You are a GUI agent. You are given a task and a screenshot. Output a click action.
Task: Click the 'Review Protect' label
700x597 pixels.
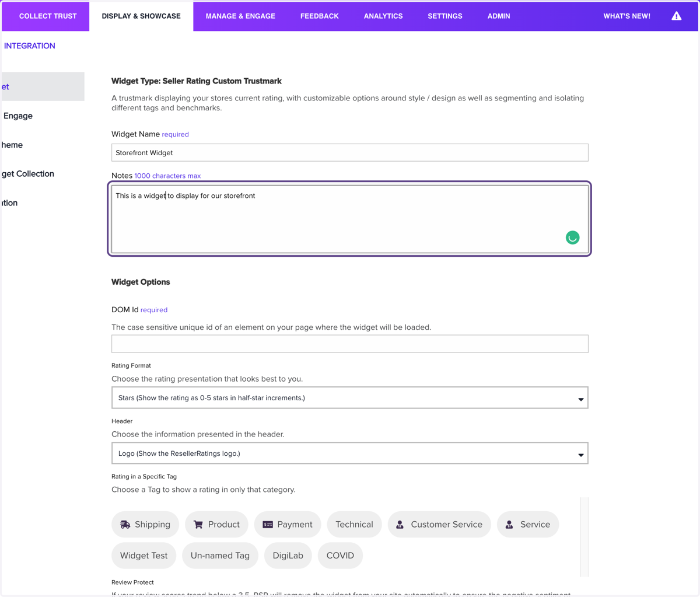[132, 582]
